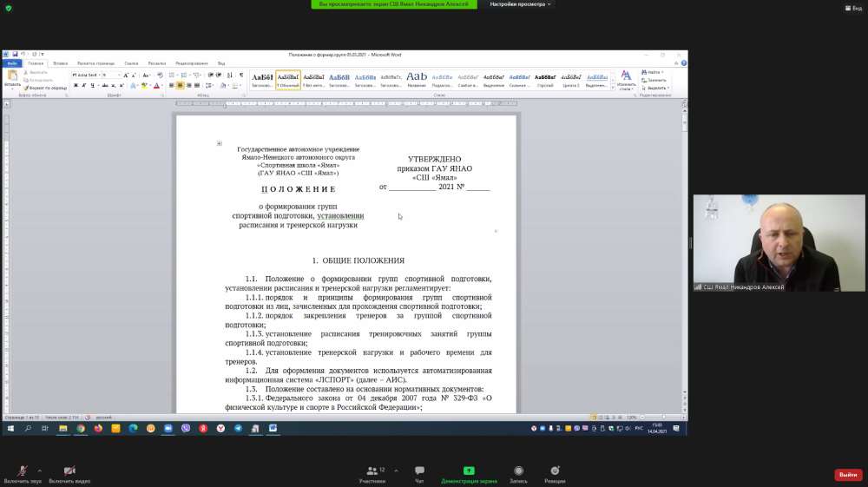Expand the styles gallery more arrow
The width and height of the screenshot is (868, 487).
[613, 88]
